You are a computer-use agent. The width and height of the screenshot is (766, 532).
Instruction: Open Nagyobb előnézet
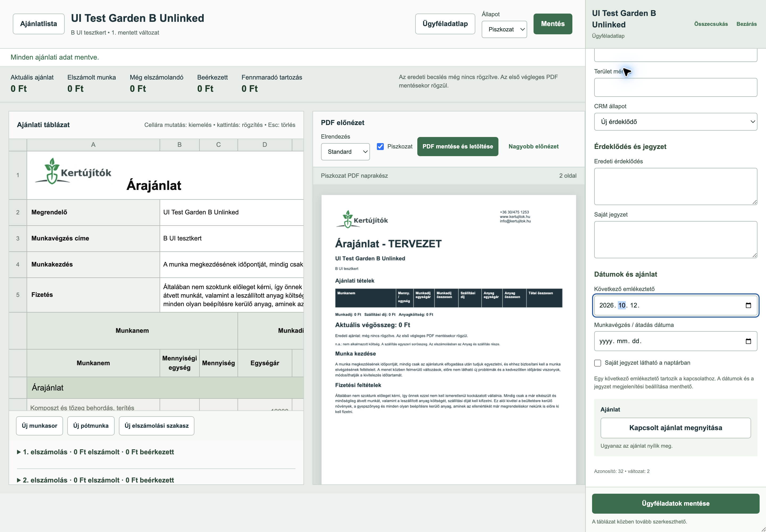533,146
